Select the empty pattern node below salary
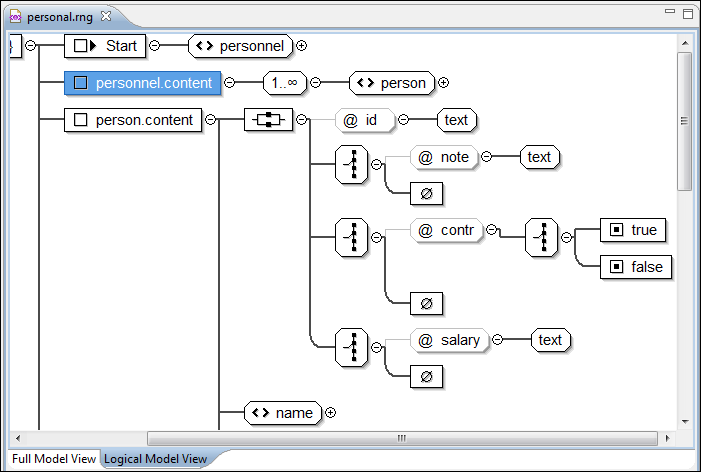This screenshot has height=472, width=701. coord(426,376)
